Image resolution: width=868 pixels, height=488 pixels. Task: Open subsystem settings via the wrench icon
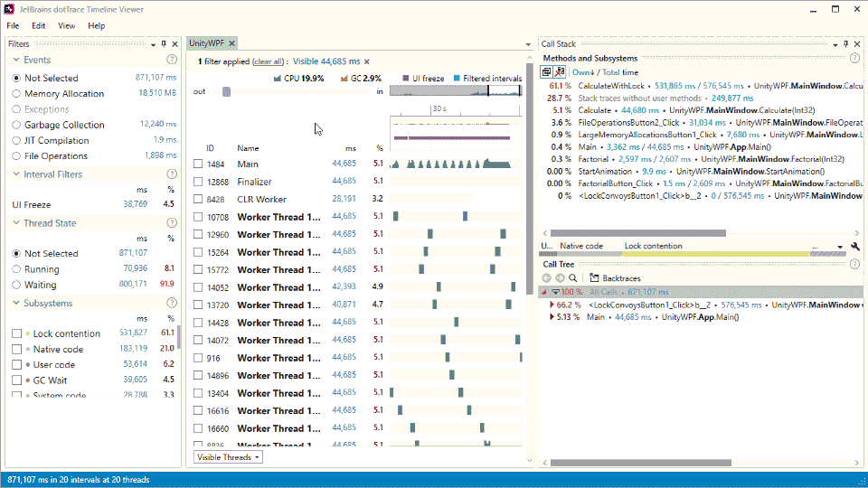pos(855,246)
